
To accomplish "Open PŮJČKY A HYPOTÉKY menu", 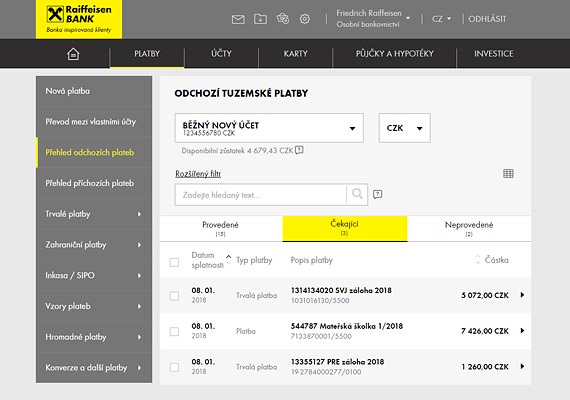I will (394, 54).
